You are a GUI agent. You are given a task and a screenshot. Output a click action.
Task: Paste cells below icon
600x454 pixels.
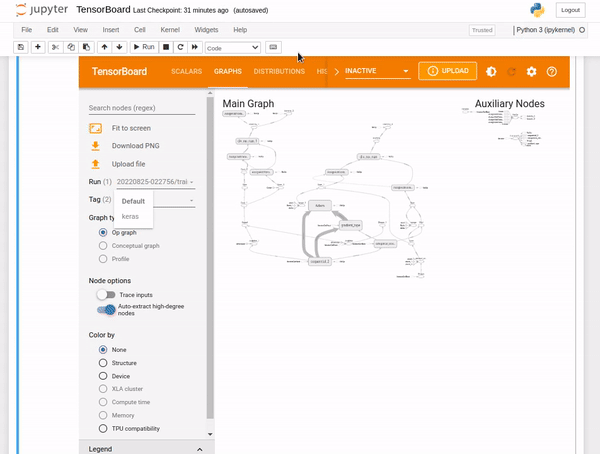coord(86,47)
